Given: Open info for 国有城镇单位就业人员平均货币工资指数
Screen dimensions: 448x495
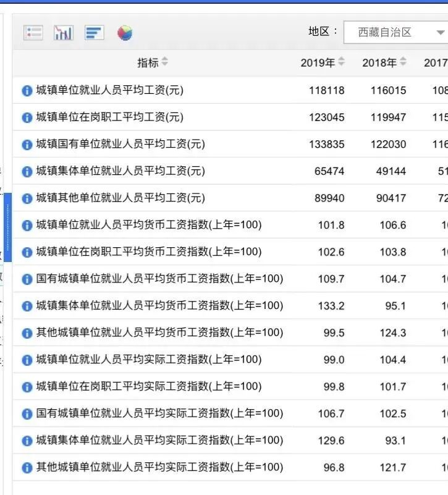Looking at the screenshot, I should point(27,279).
